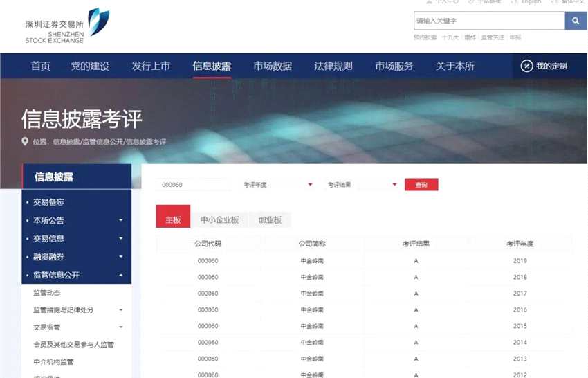Click the 信息披露 sidebar heading
Screen dimensions: 588x378
[x=54, y=177]
